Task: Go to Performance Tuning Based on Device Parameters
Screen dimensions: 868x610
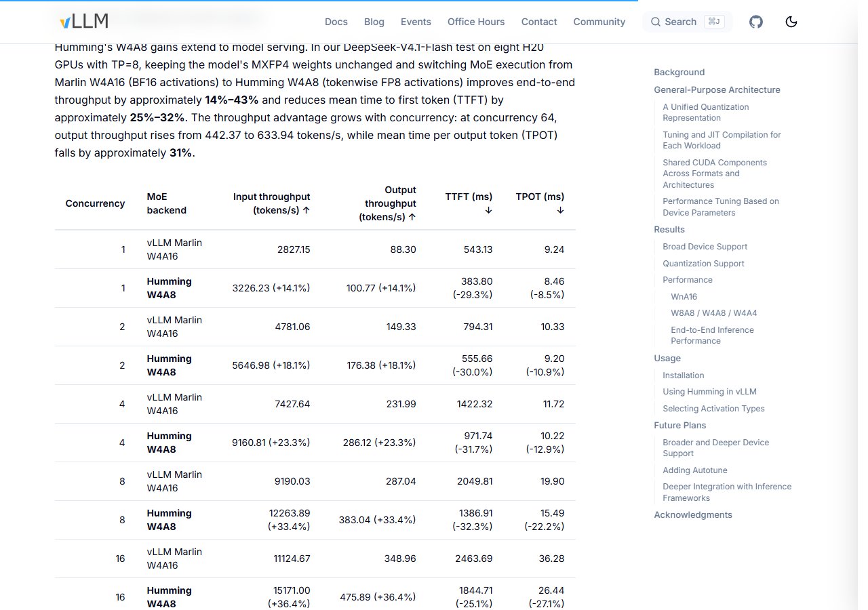Action: click(721, 207)
